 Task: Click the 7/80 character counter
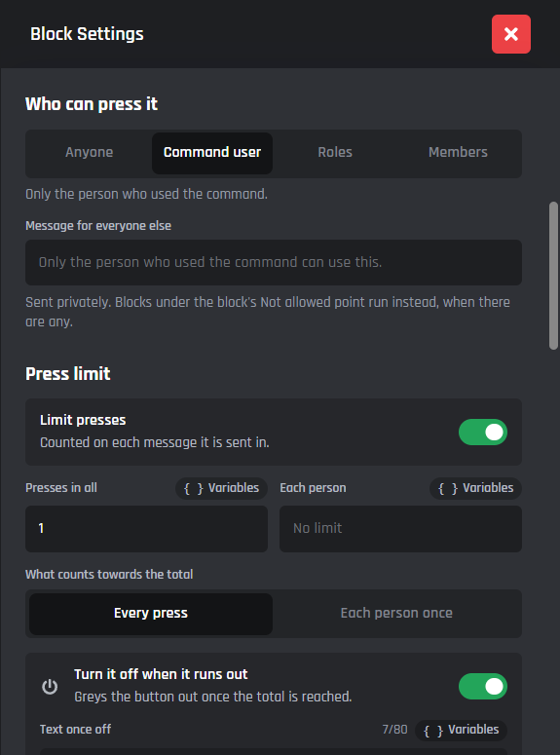394,730
